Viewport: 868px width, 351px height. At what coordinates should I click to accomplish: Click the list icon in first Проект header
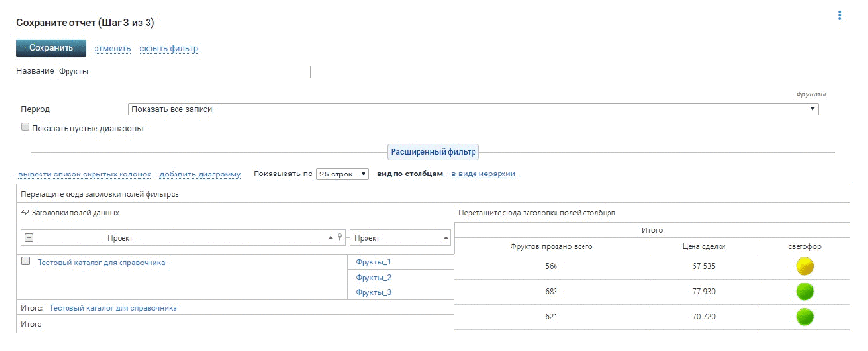(29, 238)
